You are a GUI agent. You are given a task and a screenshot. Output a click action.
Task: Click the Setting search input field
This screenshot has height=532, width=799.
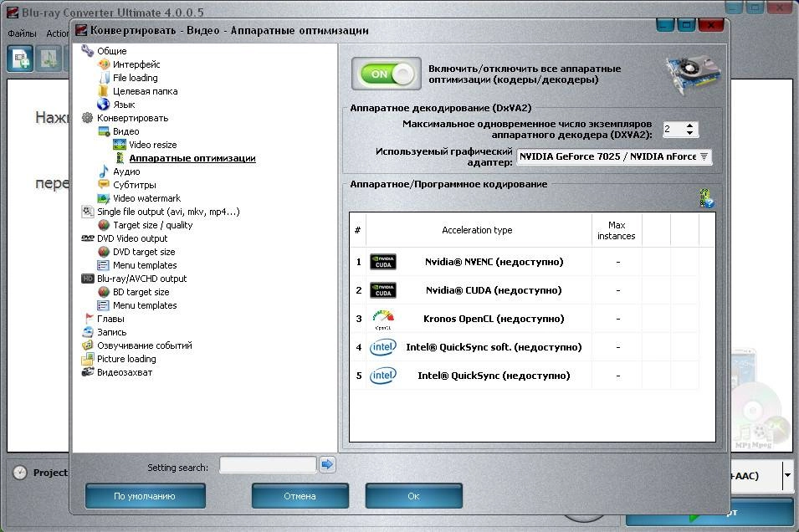click(268, 465)
